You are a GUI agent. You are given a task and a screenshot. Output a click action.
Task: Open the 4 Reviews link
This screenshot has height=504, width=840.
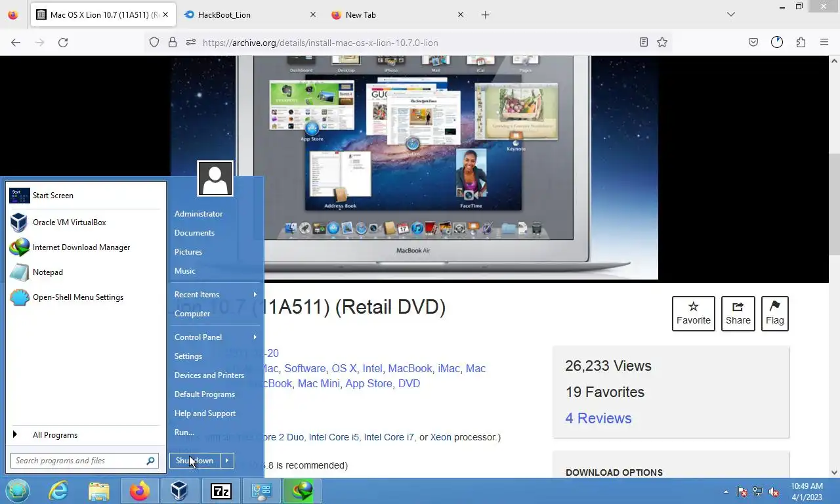(598, 419)
